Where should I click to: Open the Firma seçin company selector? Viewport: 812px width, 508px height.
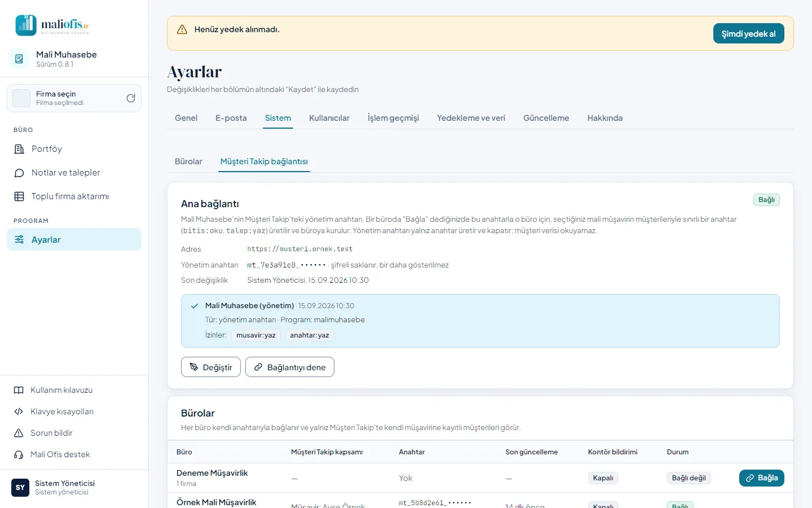(74, 98)
